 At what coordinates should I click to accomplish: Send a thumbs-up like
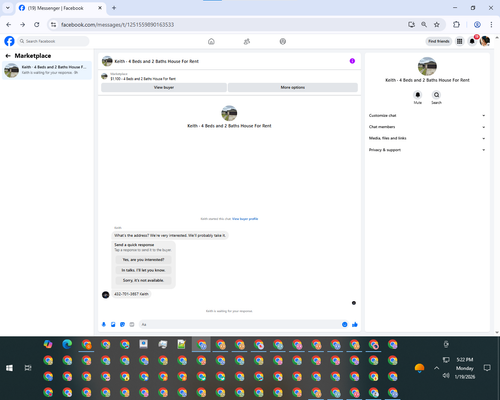355,324
